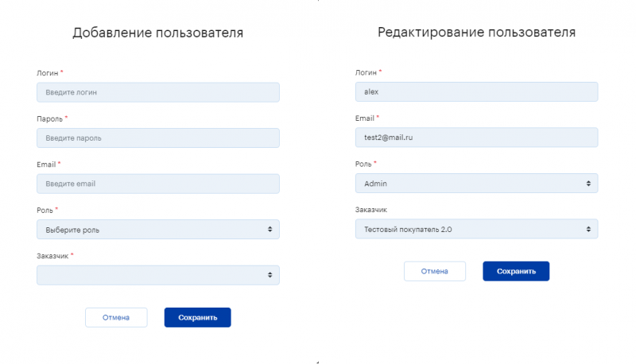Focus the 'Введите логин' field
636x364 pixels.
point(157,92)
